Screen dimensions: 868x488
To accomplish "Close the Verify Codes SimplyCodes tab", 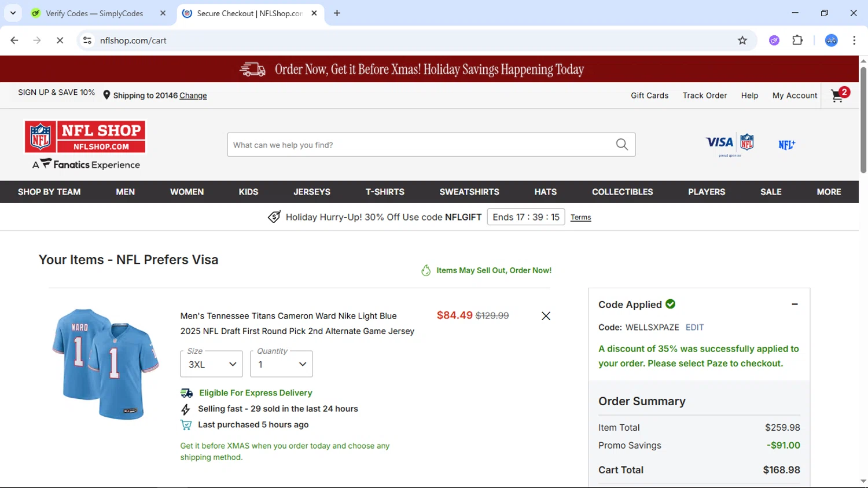I will pyautogui.click(x=163, y=13).
